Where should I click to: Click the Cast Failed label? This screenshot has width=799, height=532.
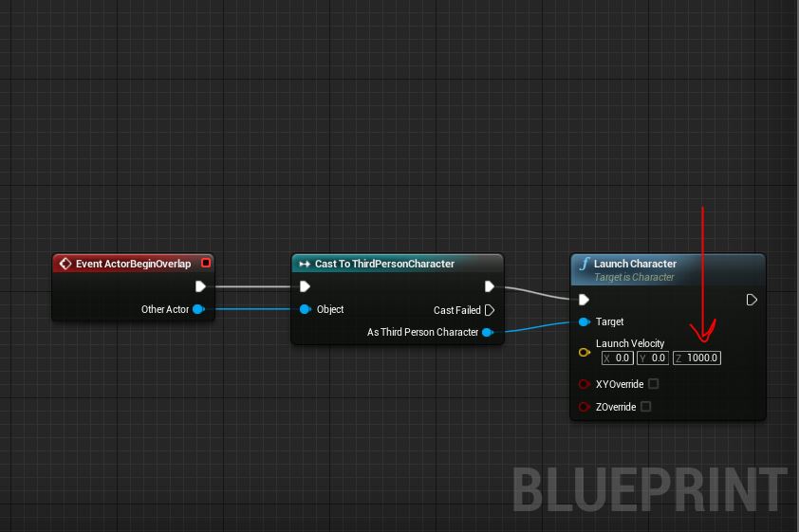point(457,310)
